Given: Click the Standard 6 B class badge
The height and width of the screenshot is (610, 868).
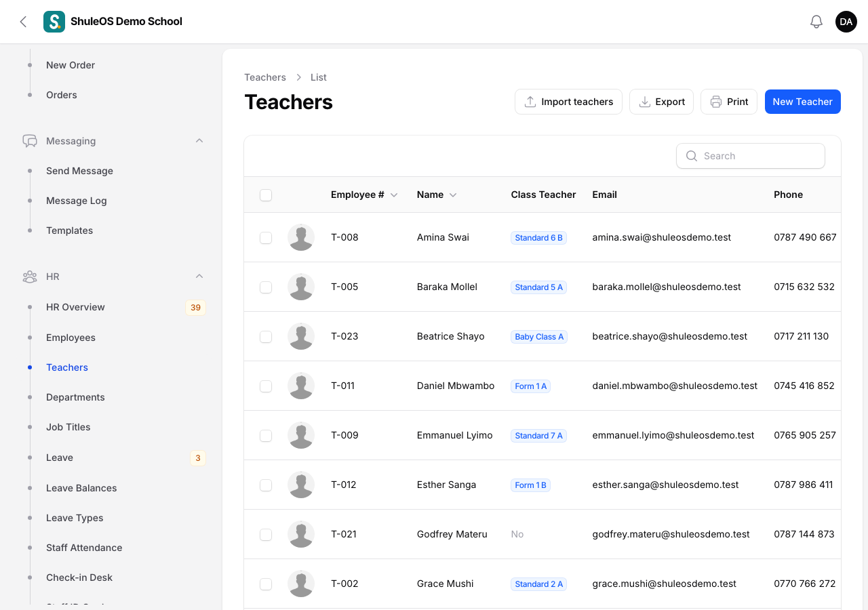Looking at the screenshot, I should click(x=538, y=238).
